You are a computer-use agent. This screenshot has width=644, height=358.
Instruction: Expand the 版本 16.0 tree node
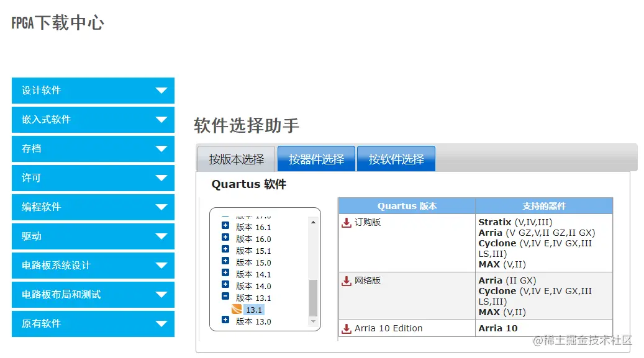[225, 237]
